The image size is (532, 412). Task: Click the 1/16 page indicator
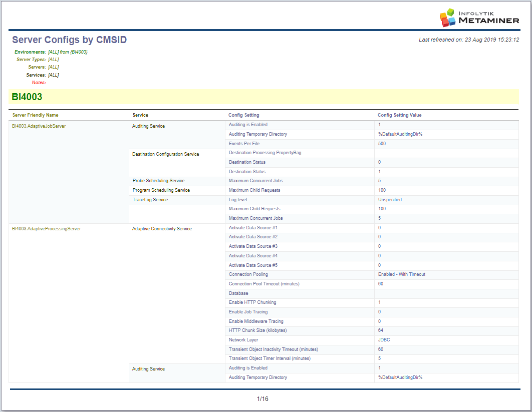pyautogui.click(x=262, y=399)
